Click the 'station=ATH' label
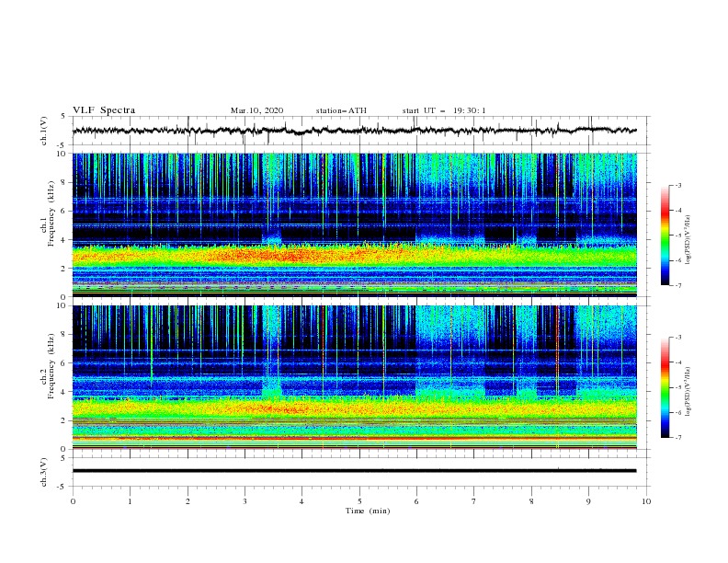The image size is (728, 563). (341, 110)
